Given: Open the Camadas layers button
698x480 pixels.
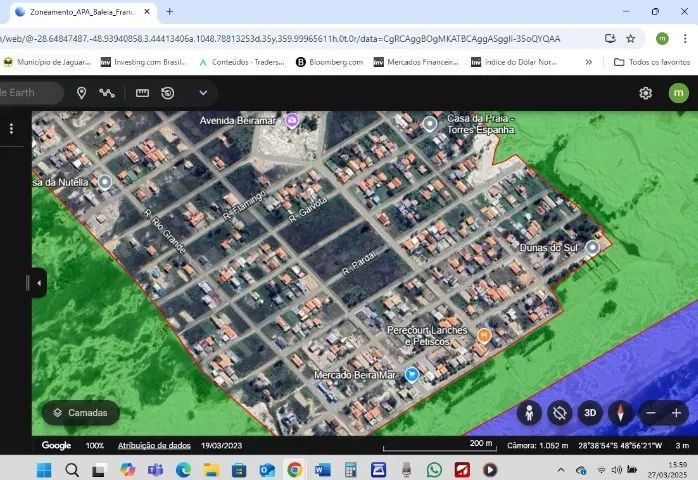Looking at the screenshot, I should (81, 413).
